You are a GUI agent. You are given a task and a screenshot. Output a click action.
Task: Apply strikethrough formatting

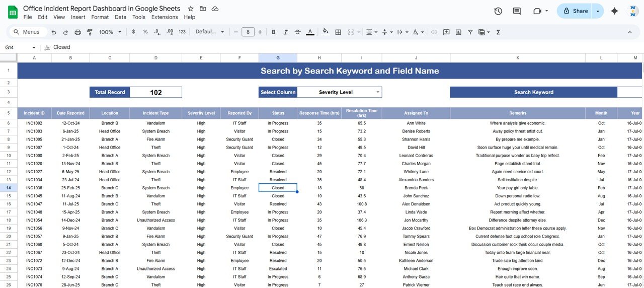point(298,32)
